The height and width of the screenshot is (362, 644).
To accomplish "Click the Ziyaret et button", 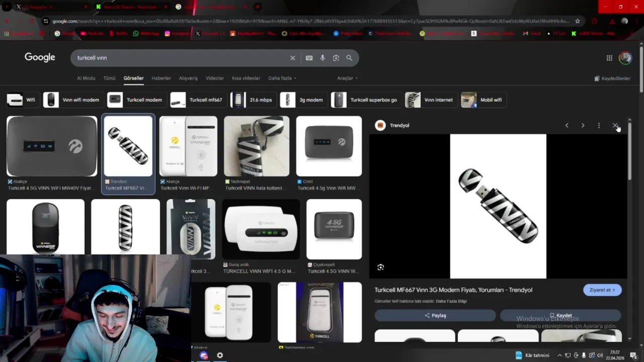I will [x=602, y=290].
